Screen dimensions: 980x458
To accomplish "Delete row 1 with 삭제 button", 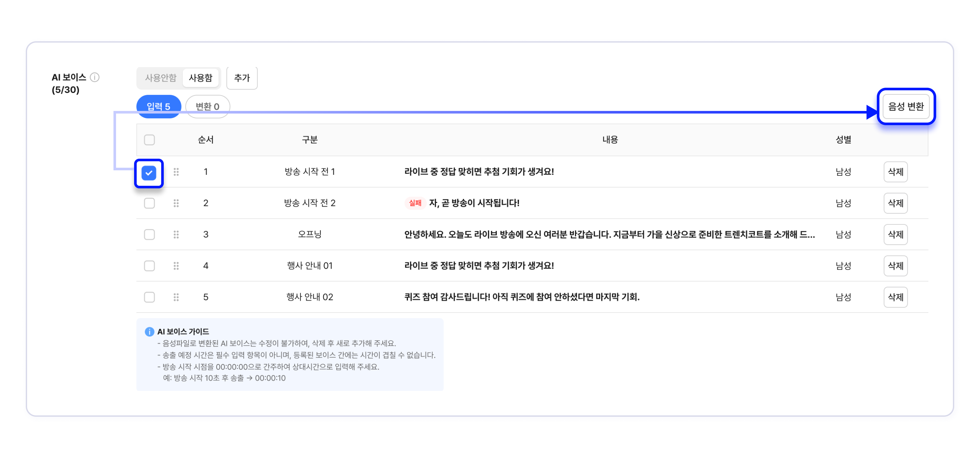I will point(895,172).
